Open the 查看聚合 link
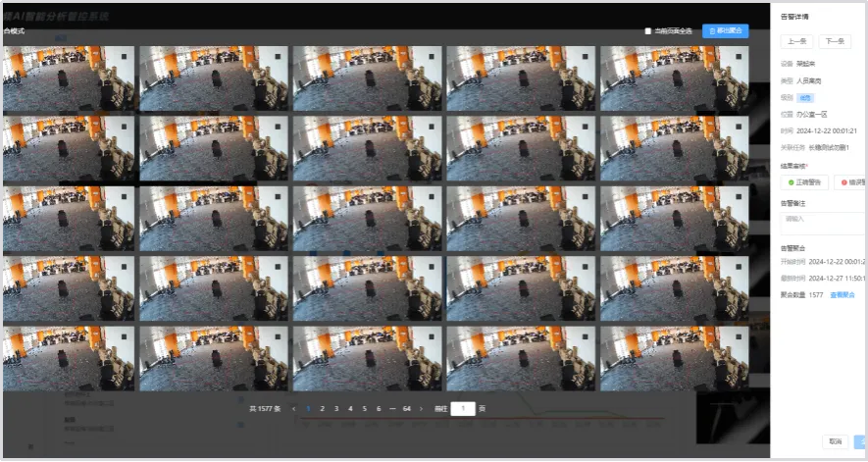 click(x=842, y=294)
